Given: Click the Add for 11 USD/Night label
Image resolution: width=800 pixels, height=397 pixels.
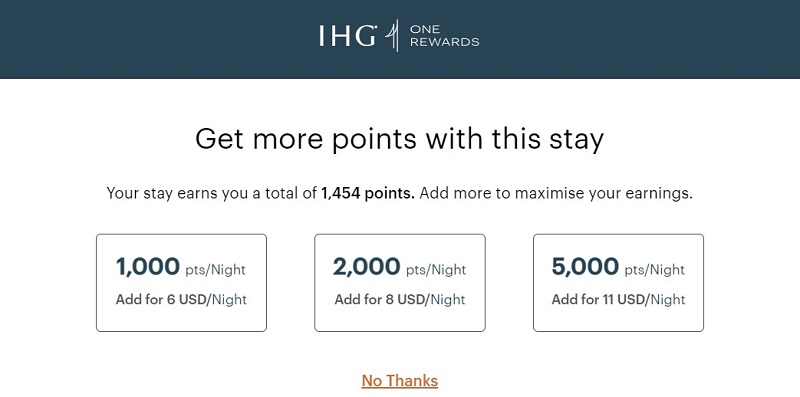Looking at the screenshot, I should click(618, 300).
